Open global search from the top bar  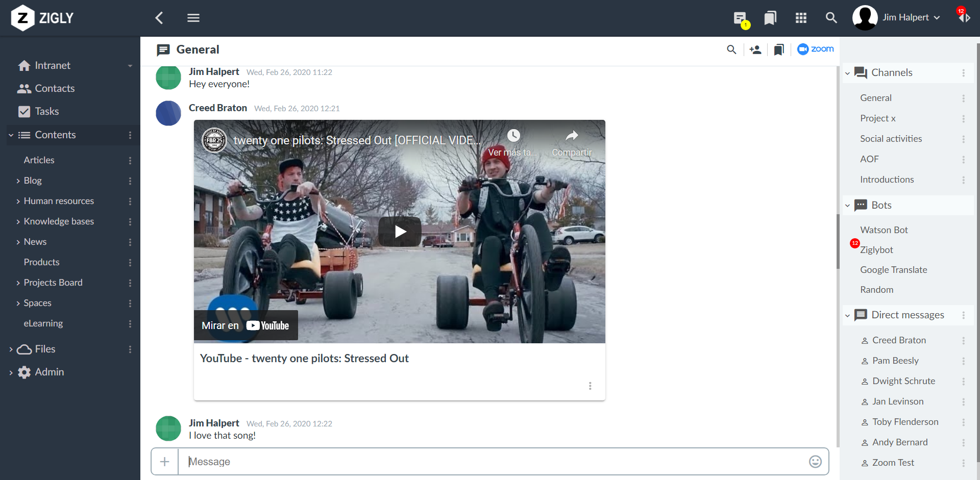pyautogui.click(x=831, y=17)
